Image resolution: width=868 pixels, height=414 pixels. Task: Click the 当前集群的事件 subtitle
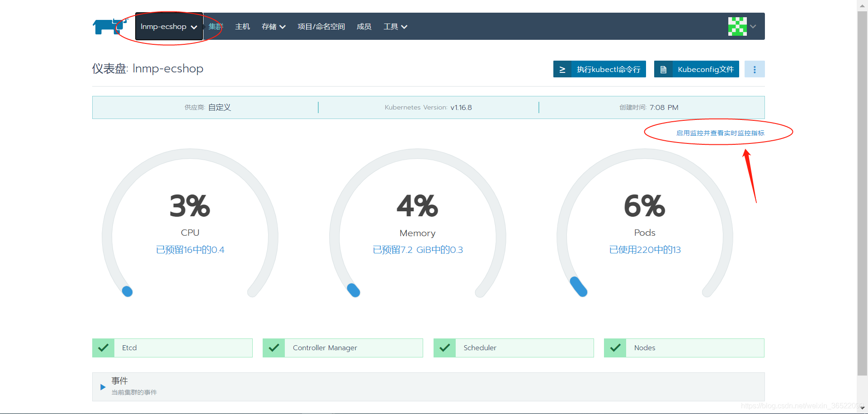coord(134,392)
